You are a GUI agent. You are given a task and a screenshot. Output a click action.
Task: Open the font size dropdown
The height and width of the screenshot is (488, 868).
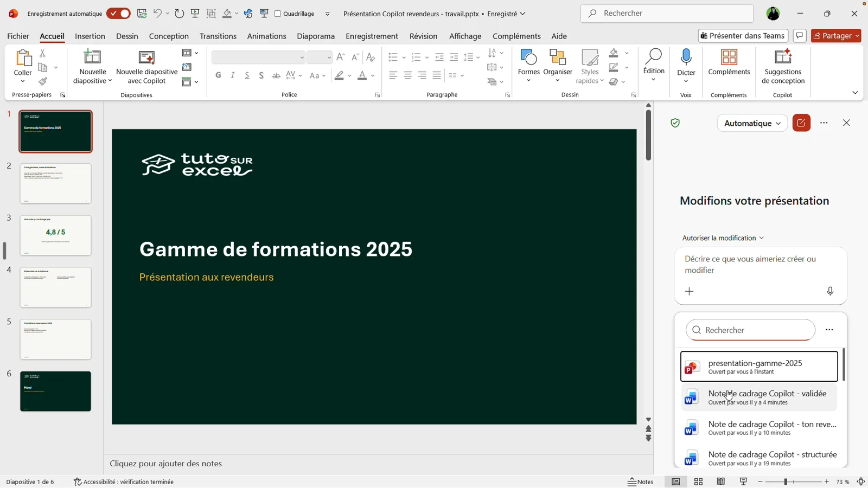pyautogui.click(x=329, y=57)
